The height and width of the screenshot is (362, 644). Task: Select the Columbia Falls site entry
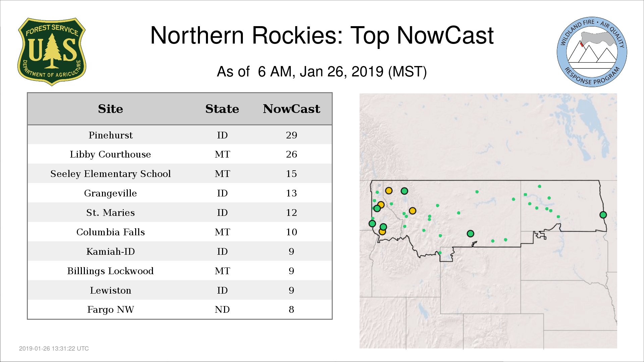coord(110,232)
